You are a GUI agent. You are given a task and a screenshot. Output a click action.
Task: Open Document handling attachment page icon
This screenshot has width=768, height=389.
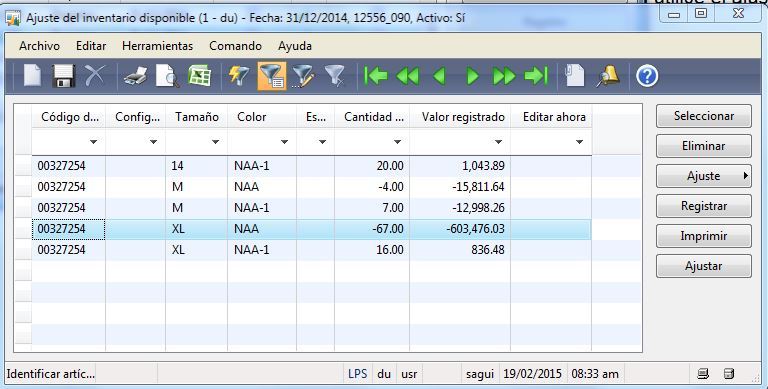click(x=575, y=76)
